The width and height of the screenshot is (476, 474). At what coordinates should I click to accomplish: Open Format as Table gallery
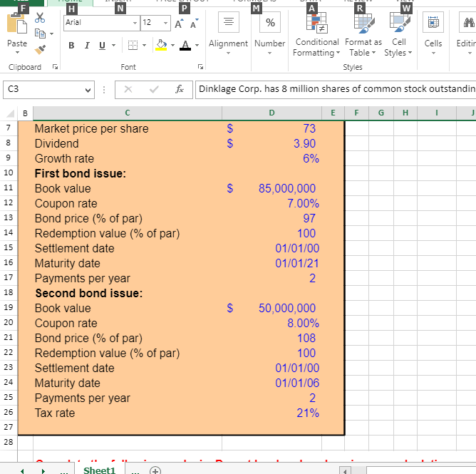pyautogui.click(x=363, y=34)
